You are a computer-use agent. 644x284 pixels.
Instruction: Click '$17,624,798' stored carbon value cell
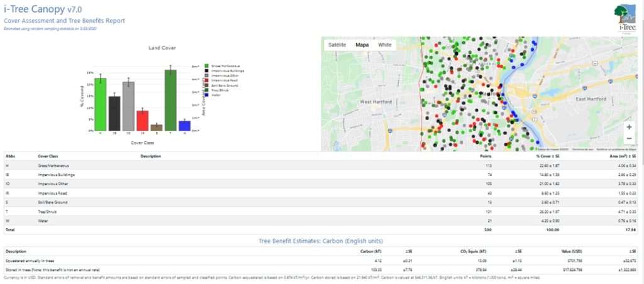pyautogui.click(x=572, y=270)
